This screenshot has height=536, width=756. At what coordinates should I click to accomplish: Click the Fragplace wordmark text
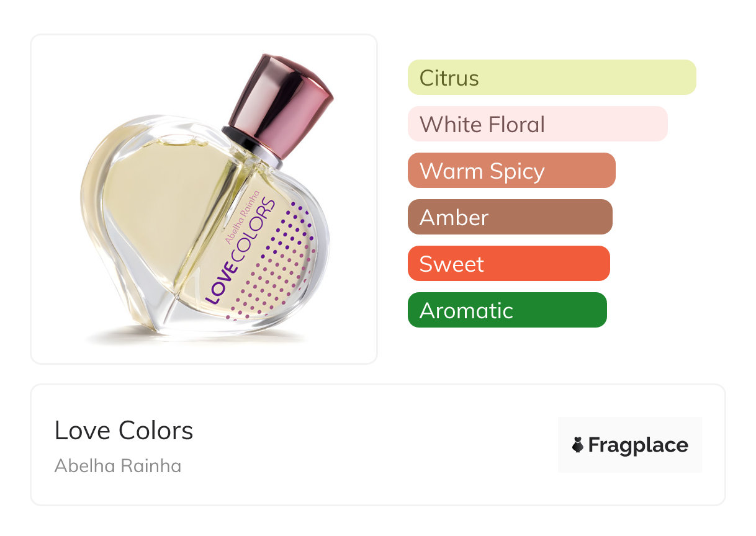click(637, 445)
